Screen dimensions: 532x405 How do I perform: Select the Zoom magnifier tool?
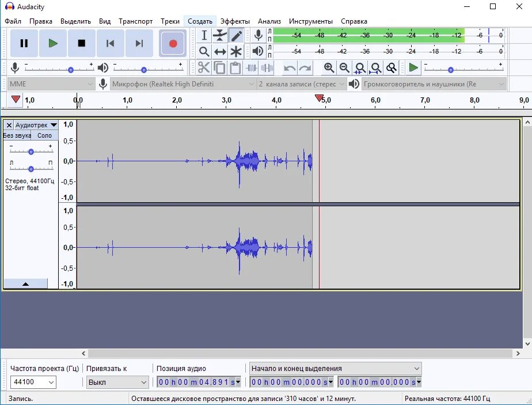[x=204, y=51]
